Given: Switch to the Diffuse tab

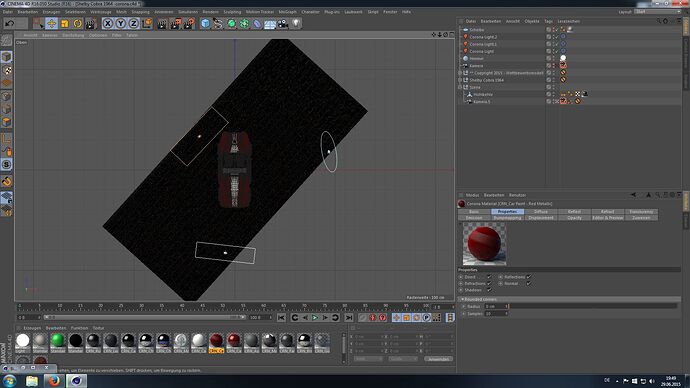Looking at the screenshot, I should coord(541,212).
